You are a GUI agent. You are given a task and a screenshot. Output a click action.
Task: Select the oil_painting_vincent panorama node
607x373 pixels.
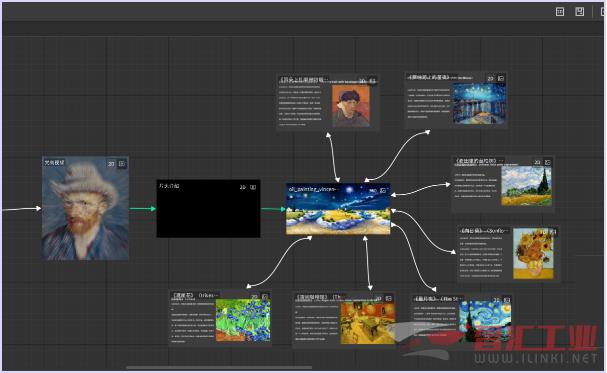point(338,209)
